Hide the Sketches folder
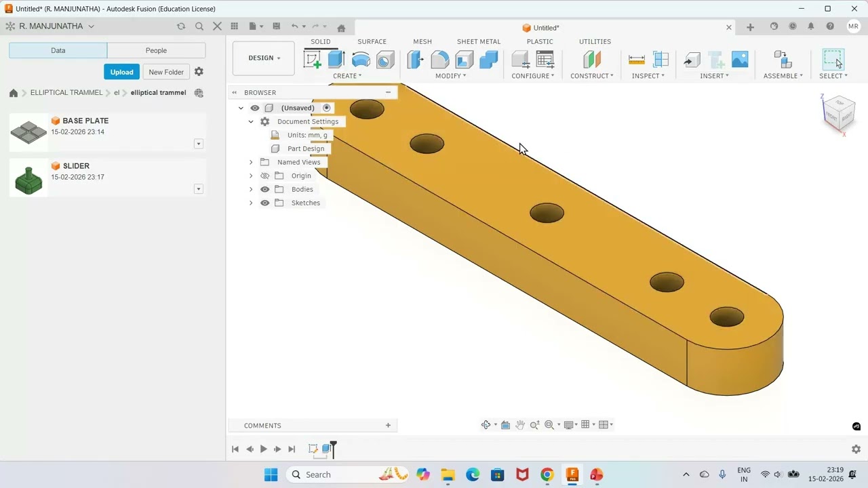 click(x=265, y=203)
